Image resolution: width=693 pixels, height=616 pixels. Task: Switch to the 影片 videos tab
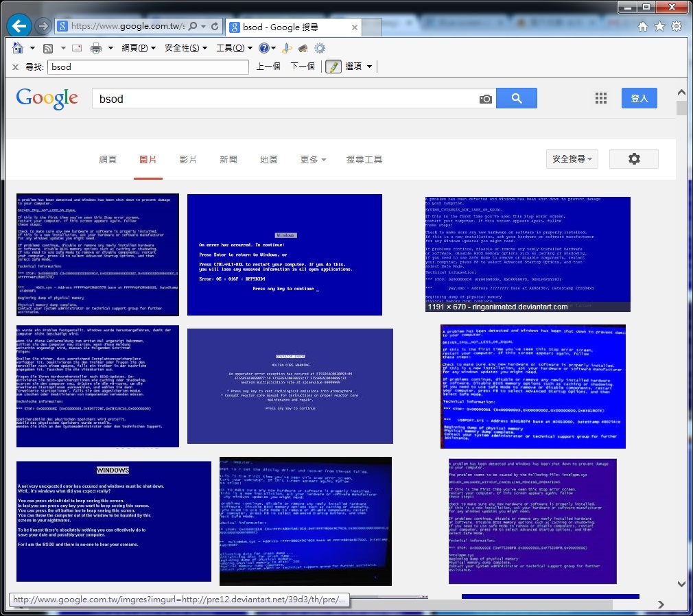188,160
